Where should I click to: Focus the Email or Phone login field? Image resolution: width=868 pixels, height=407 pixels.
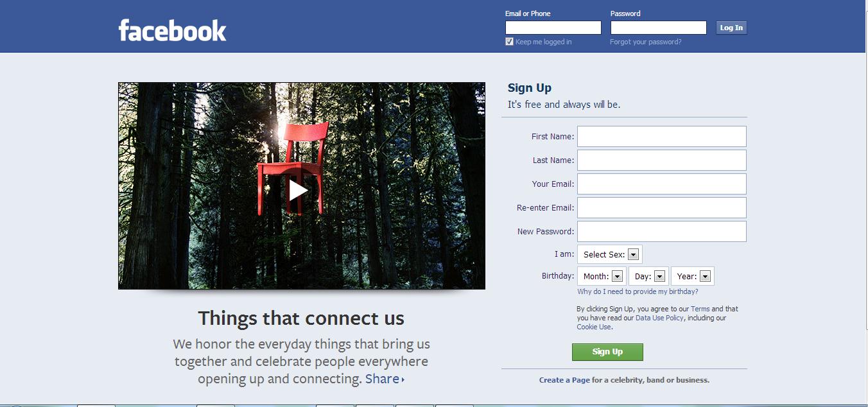point(553,28)
